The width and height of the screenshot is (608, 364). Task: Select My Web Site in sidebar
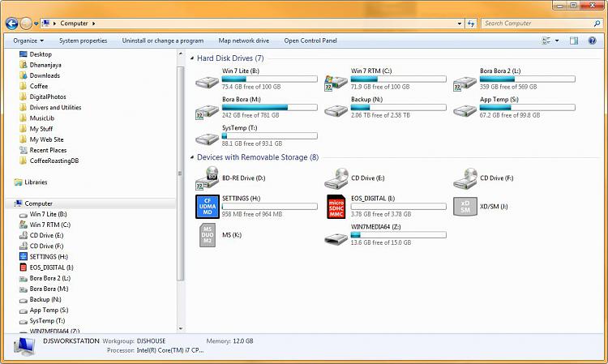[x=46, y=139]
